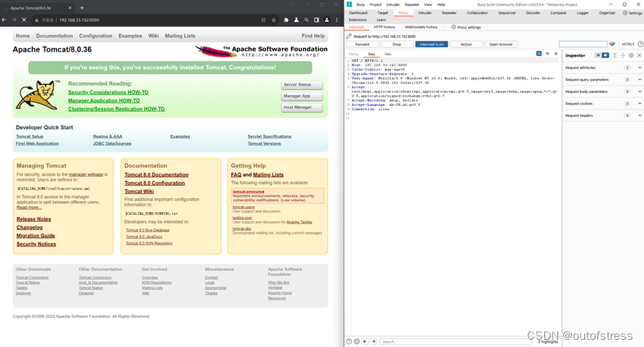
Task: Click Chrome back arrow button
Action: [x=4, y=20]
